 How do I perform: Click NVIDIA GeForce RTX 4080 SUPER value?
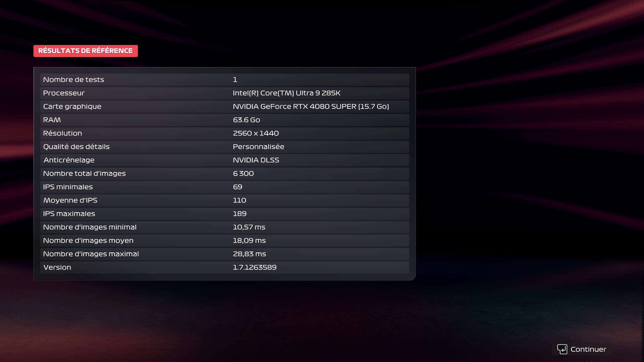[311, 107]
